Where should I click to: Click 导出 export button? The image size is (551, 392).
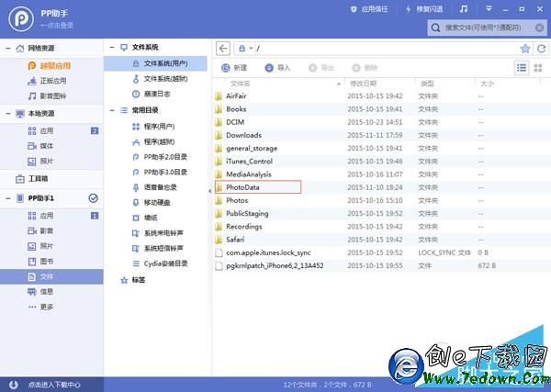[320, 68]
